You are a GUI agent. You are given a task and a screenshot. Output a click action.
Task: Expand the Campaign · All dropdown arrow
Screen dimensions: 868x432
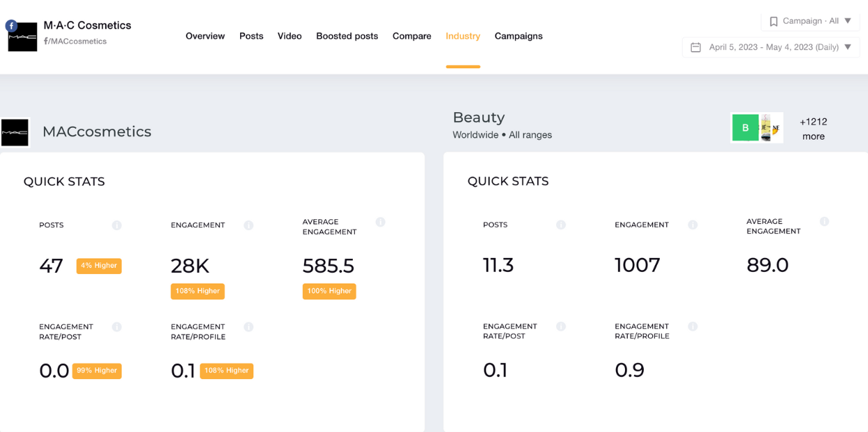pos(848,21)
